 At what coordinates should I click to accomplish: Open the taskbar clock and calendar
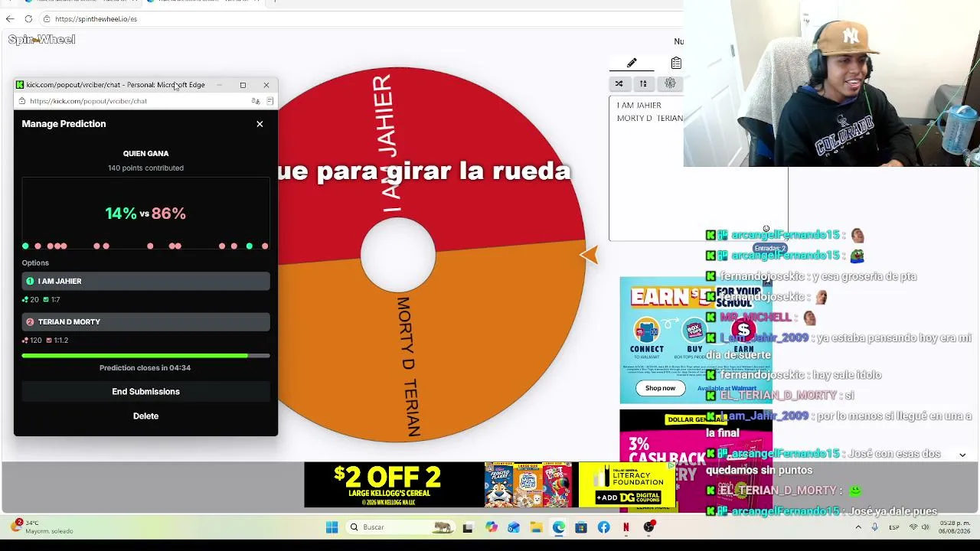pyautogui.click(x=955, y=527)
